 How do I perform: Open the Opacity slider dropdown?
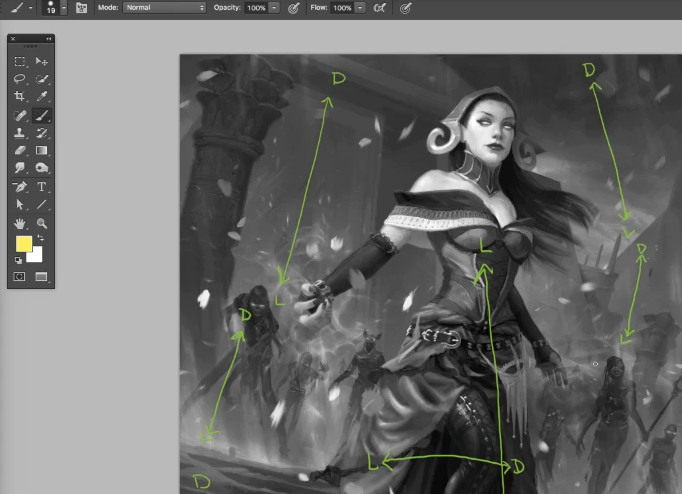(x=274, y=8)
